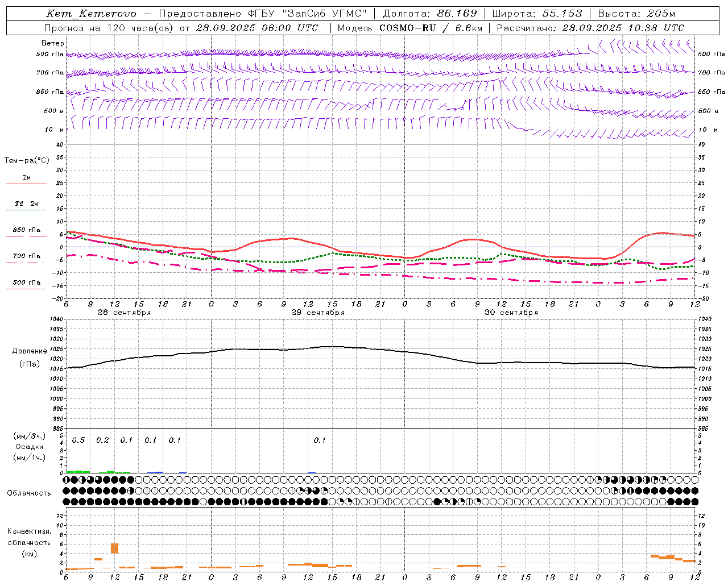Image resolution: width=728 pixels, height=582 pixels.
Task: Click the 0.5 precipitation value
Action: point(78,440)
